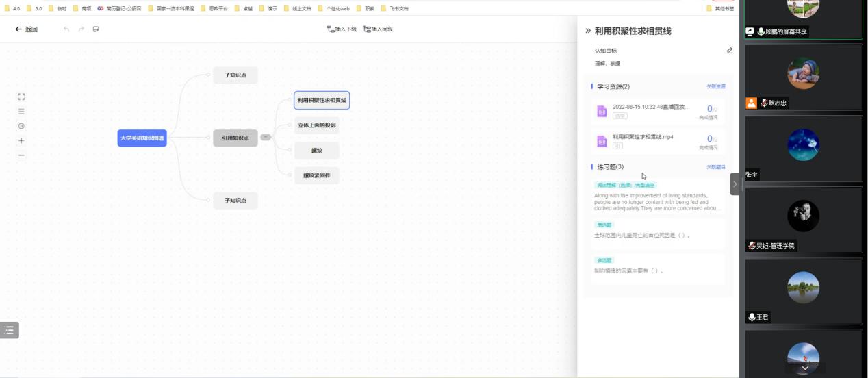Toggle fullscreen view of the mind map
The width and height of the screenshot is (868, 378).
pos(21,97)
